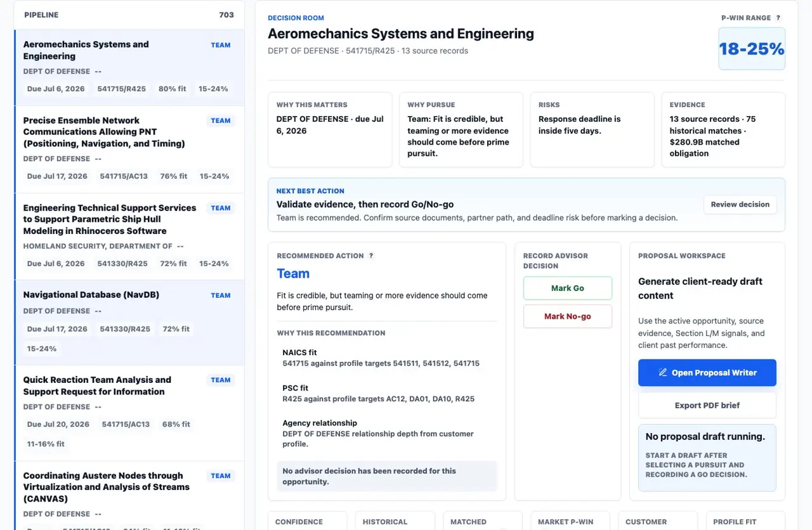Open the Confidence metric card
Image resolution: width=812 pixels, height=530 pixels.
tap(308, 520)
